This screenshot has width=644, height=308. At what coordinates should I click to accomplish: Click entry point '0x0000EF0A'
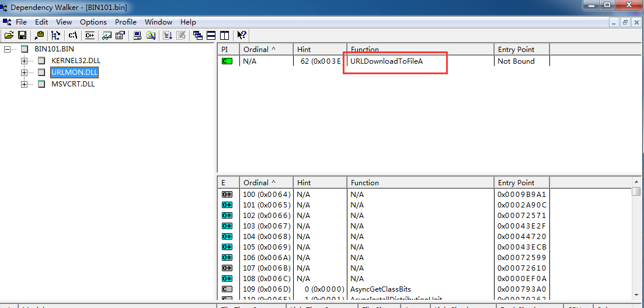(521, 278)
